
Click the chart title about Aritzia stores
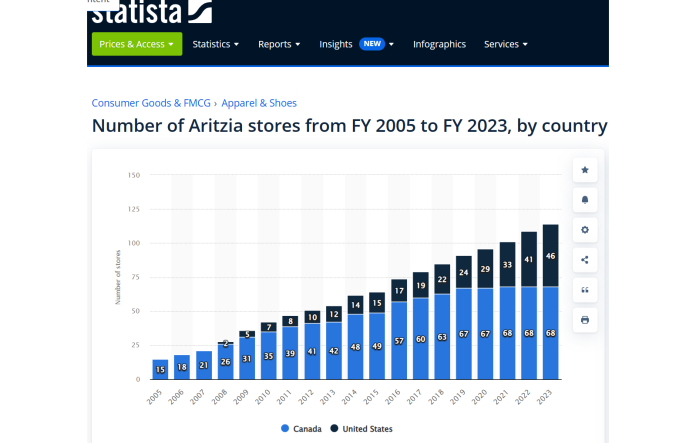click(349, 126)
